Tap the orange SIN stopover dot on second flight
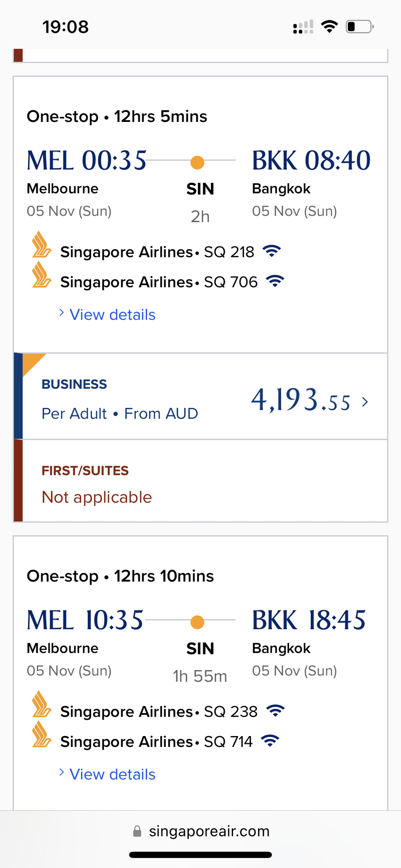 (x=197, y=622)
